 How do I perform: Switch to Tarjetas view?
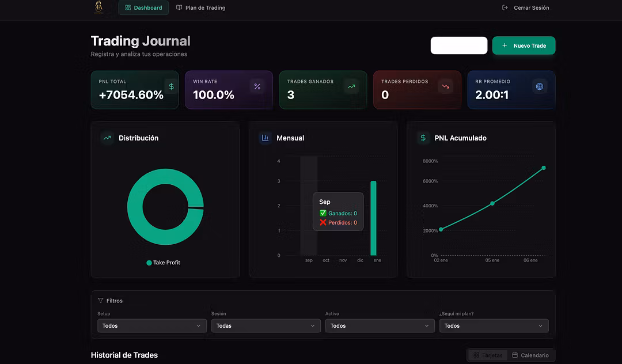[x=488, y=355]
